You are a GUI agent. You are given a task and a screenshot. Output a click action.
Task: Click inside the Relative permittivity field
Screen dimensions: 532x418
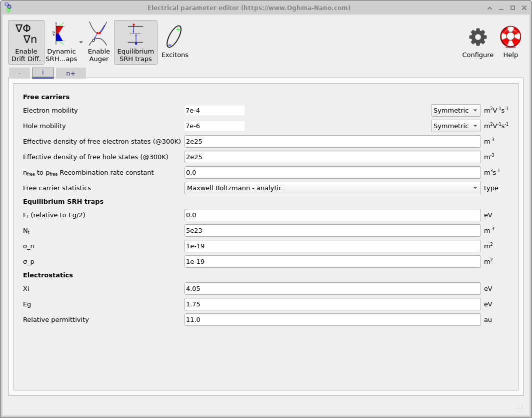tap(331, 319)
